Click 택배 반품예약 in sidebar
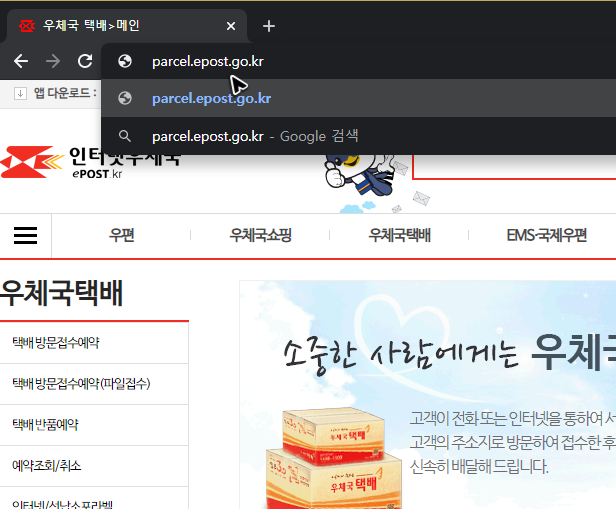This screenshot has height=509, width=616. coord(45,425)
